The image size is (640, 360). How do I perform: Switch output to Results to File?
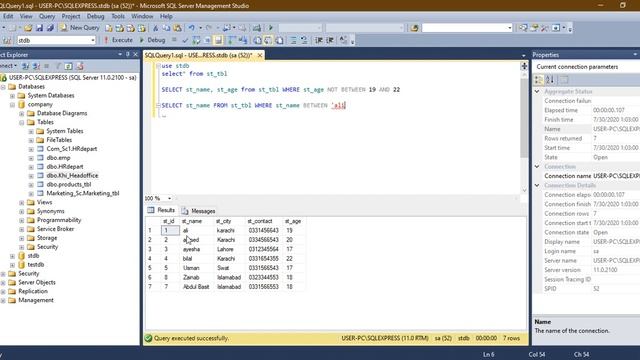pyautogui.click(x=280, y=40)
